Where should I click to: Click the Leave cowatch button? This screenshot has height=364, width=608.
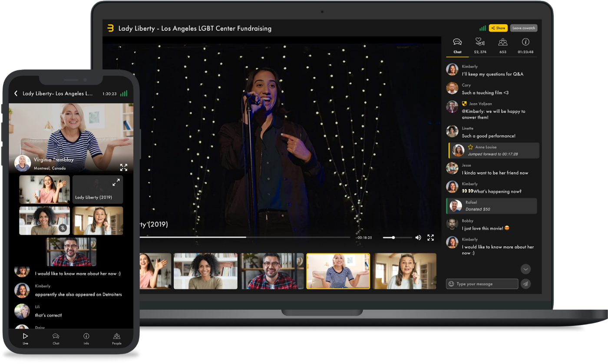click(523, 28)
